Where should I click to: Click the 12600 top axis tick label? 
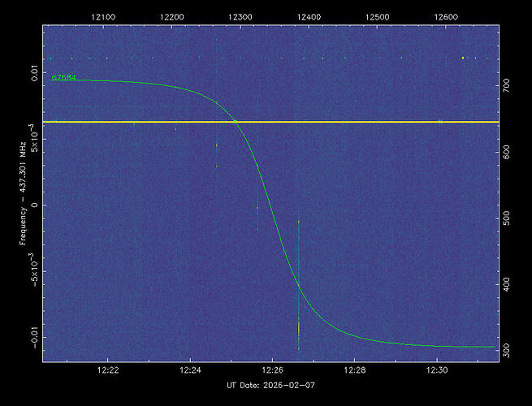coord(446,15)
